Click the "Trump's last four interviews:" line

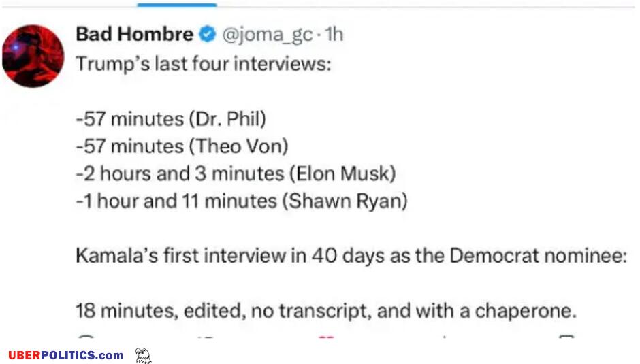[204, 64]
